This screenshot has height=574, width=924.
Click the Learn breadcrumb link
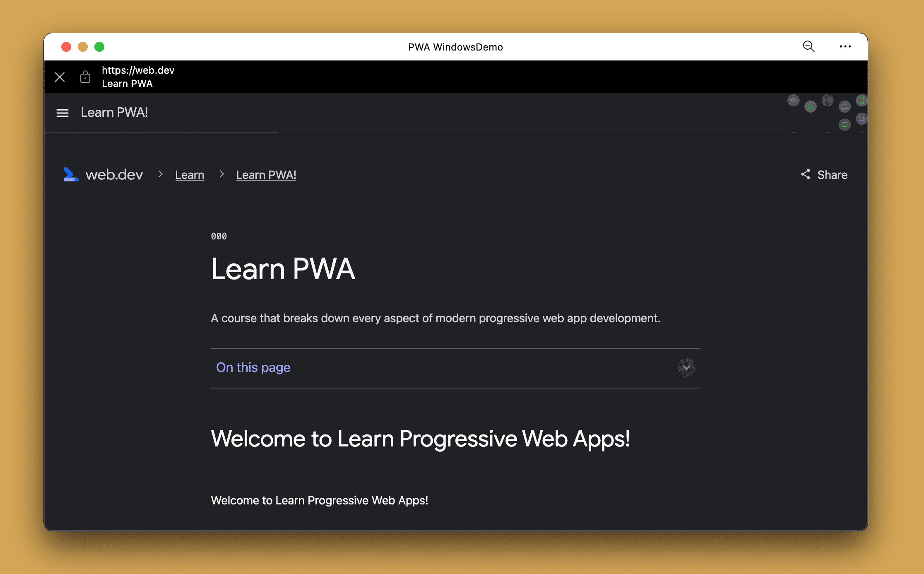190,175
